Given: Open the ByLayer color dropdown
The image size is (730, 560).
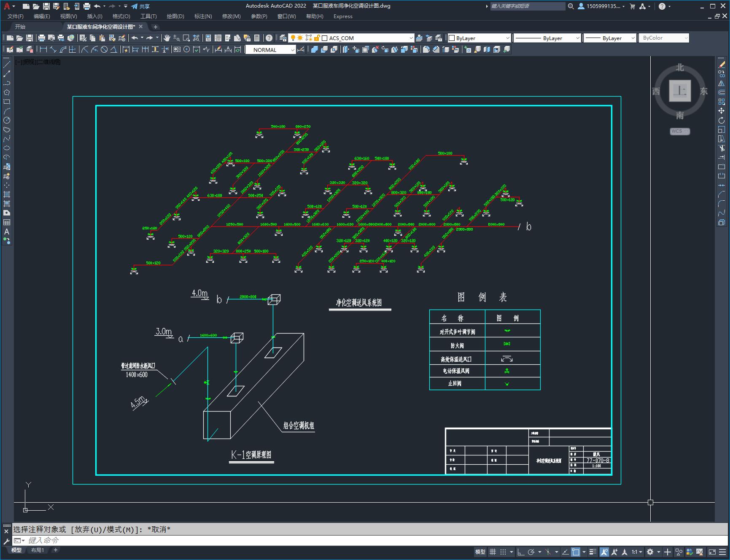Looking at the screenshot, I should coord(479,38).
